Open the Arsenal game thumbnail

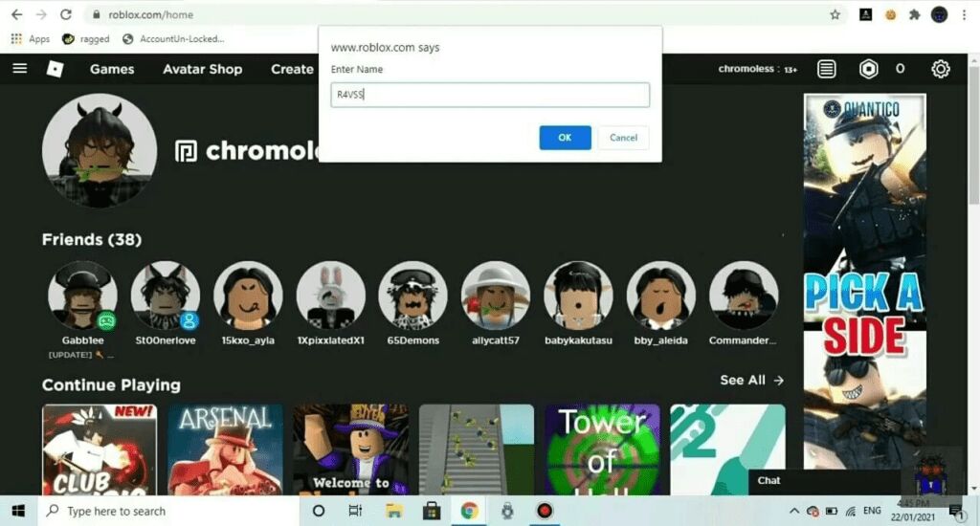(225, 449)
